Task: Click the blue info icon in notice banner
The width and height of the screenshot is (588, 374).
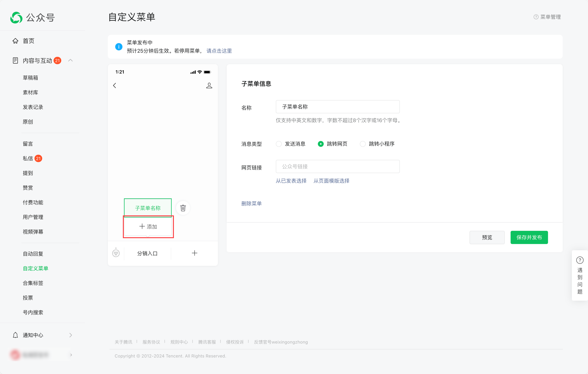Action: [x=119, y=47]
